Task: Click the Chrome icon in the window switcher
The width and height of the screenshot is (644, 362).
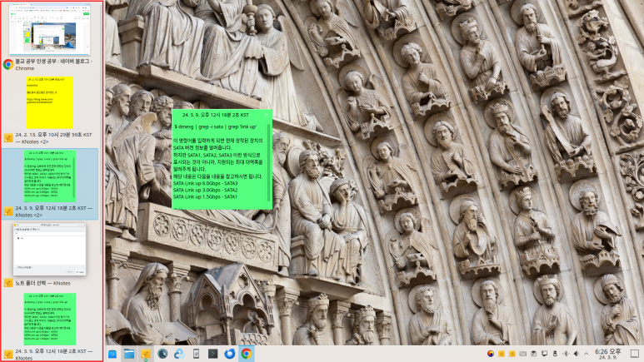Action: (x=8, y=64)
